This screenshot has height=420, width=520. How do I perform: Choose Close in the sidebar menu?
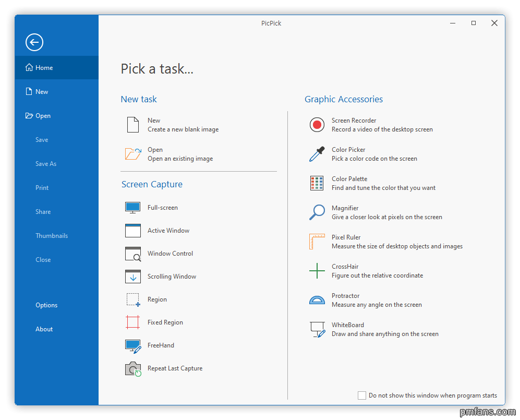click(x=56, y=260)
